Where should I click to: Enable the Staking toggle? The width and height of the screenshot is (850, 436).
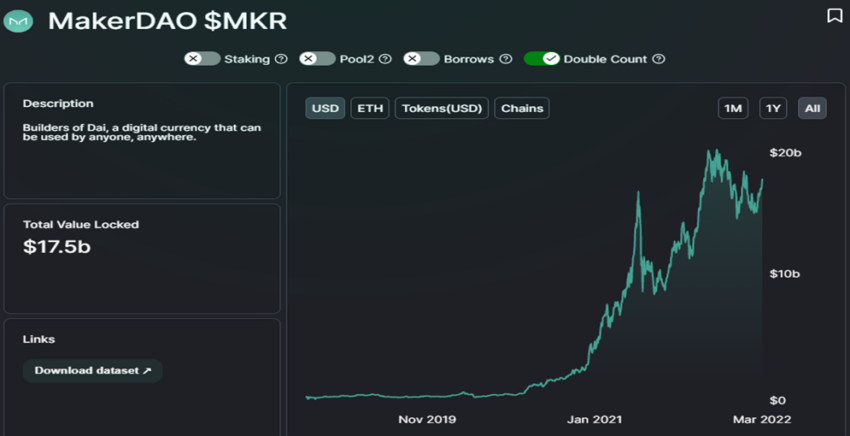(x=202, y=59)
